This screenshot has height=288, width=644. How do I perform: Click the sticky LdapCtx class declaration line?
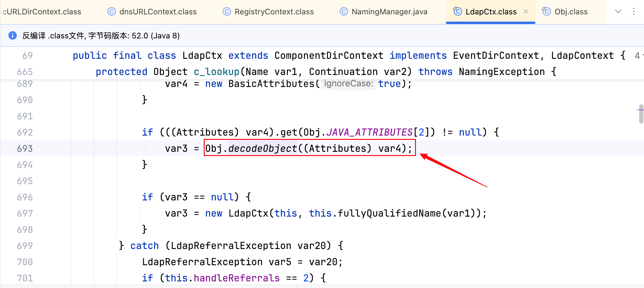[202, 55]
